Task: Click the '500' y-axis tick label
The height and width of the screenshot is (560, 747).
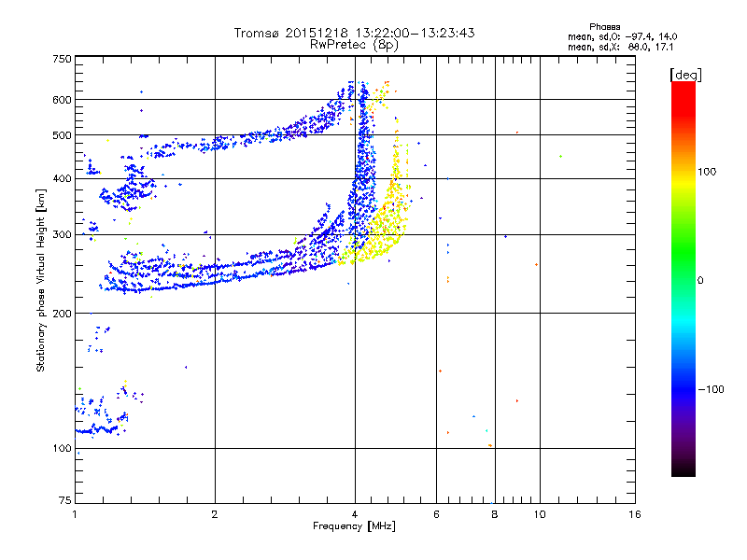Action: coord(62,135)
